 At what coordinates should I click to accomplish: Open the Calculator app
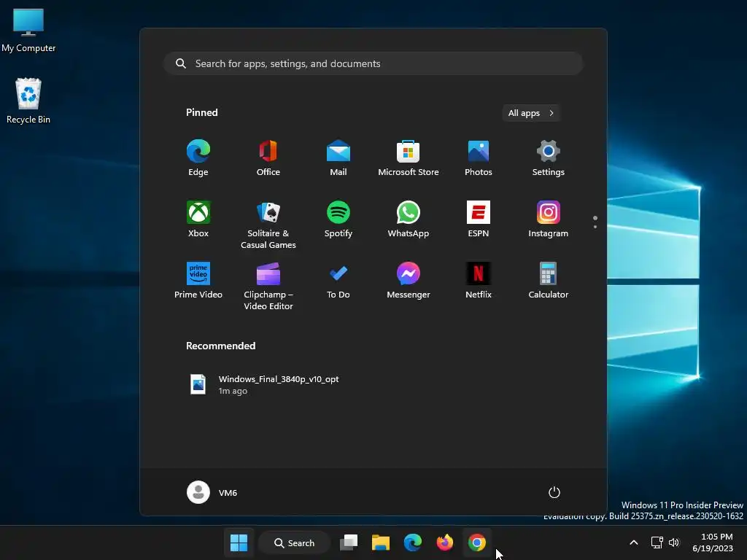pos(549,281)
